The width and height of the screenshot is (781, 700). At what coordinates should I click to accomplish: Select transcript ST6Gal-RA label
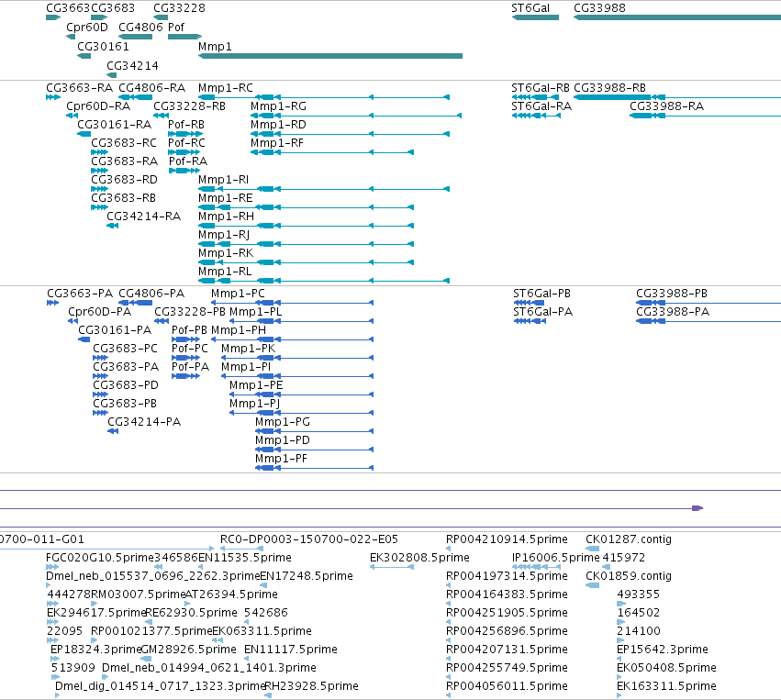[541, 106]
